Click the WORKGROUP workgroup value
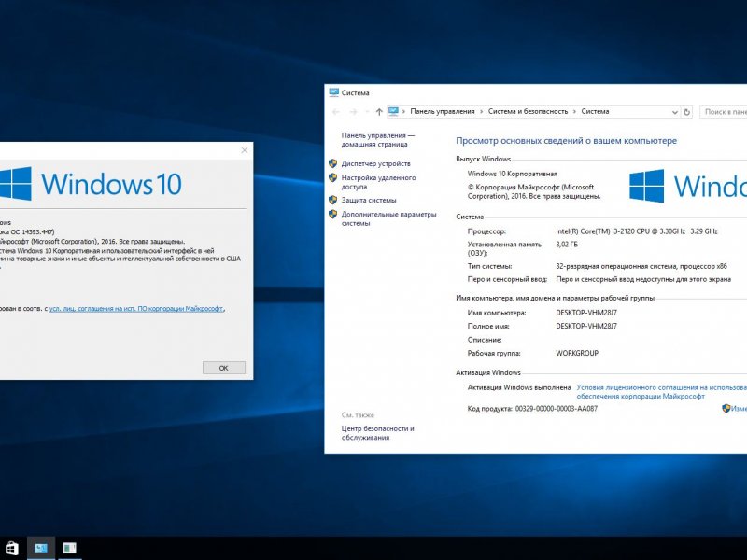Screen dimensions: 747x560 pos(577,353)
